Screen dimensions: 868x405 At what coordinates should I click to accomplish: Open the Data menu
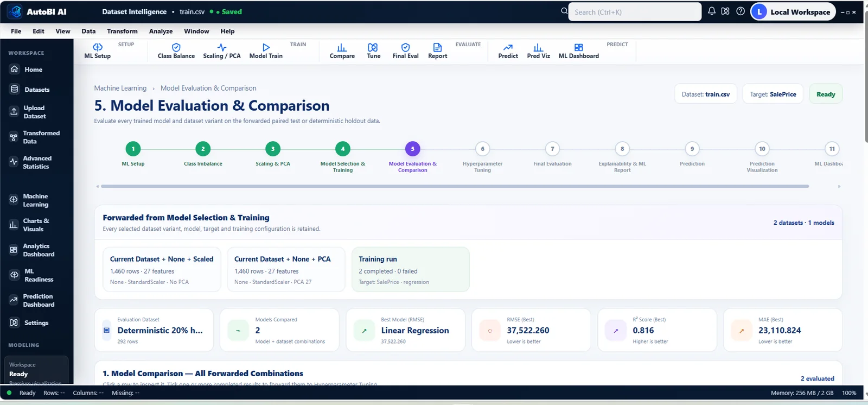point(88,31)
